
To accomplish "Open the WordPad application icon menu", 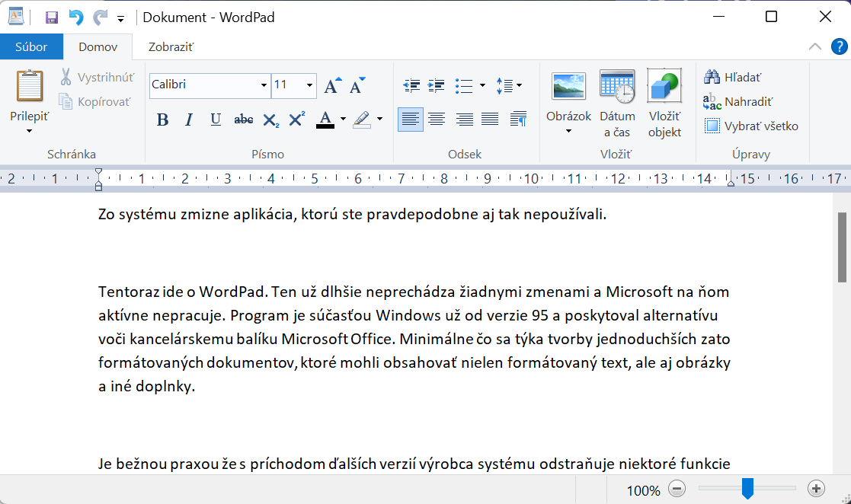I will (16, 17).
